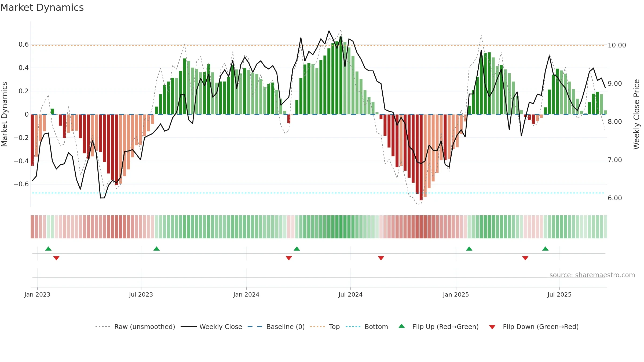Click the 7.00 right axis price label
644x362 pixels.
pyautogui.click(x=615, y=160)
